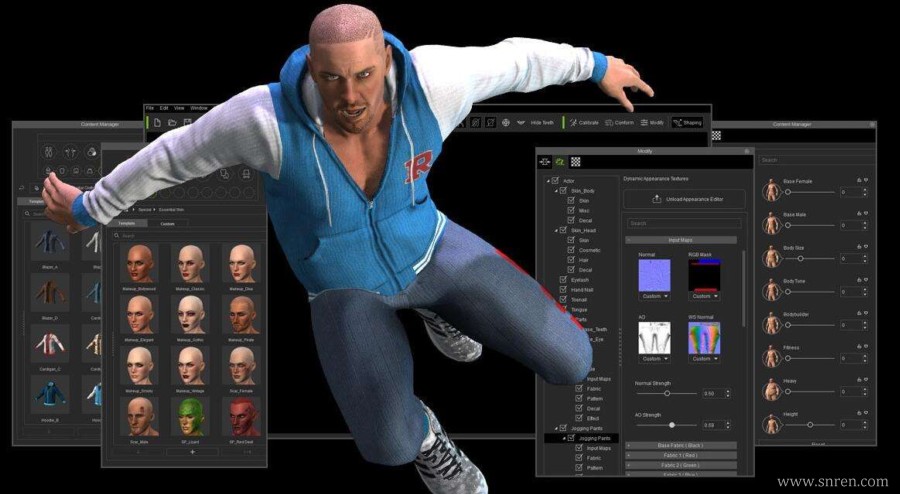Select checkerboard texture tab in Modify panel
This screenshot has height=494, width=900.
coord(575,162)
